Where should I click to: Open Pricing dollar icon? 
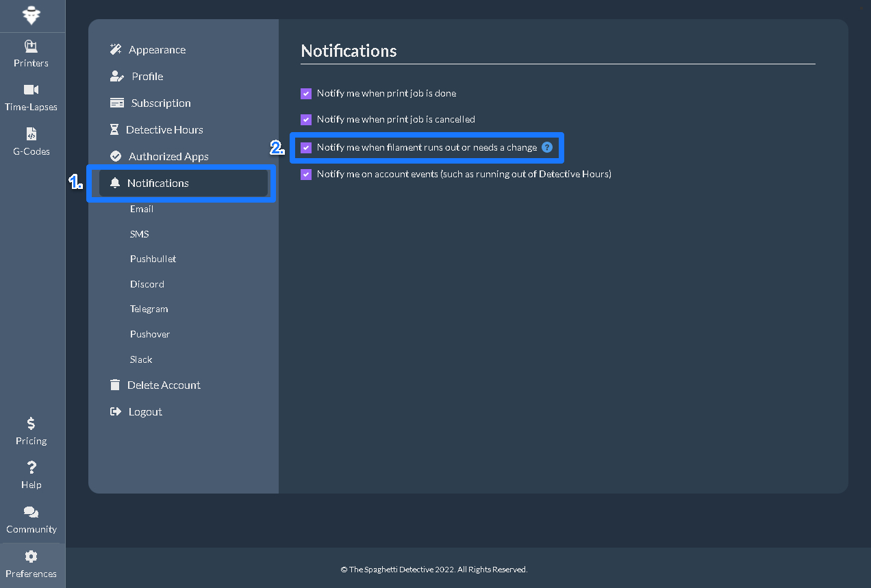pyautogui.click(x=31, y=424)
